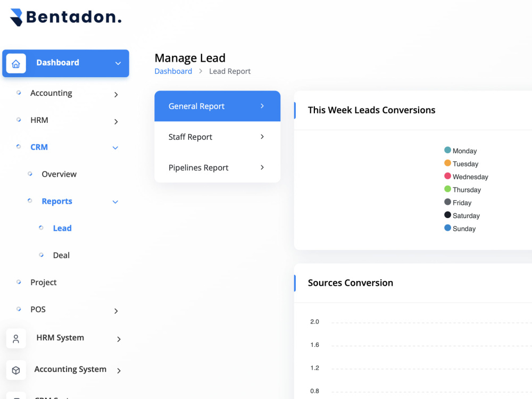Toggle Saturday legend color dot

[447, 215]
